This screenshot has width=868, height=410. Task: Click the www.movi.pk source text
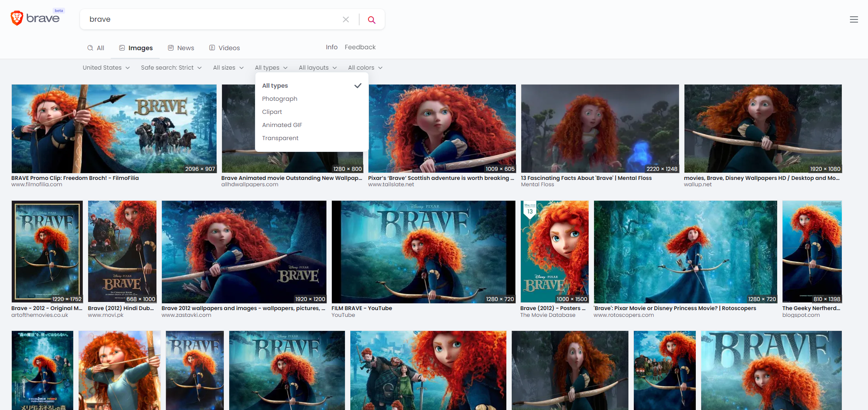pyautogui.click(x=105, y=315)
